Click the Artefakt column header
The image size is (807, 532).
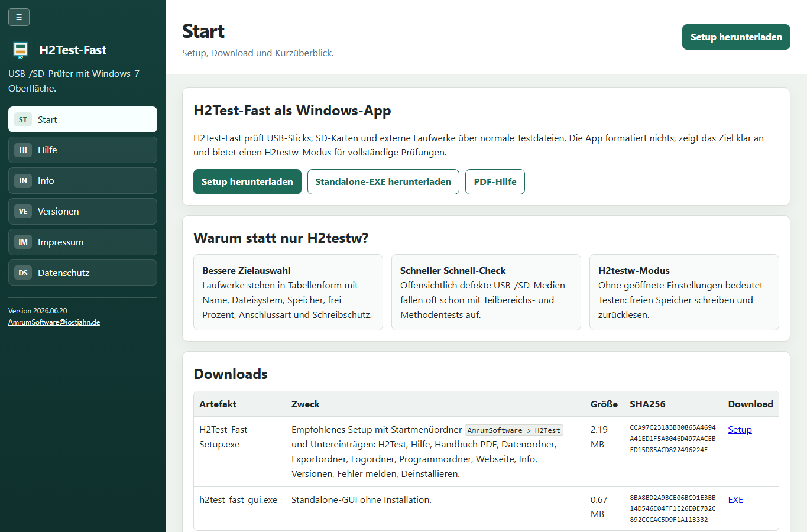coord(218,404)
